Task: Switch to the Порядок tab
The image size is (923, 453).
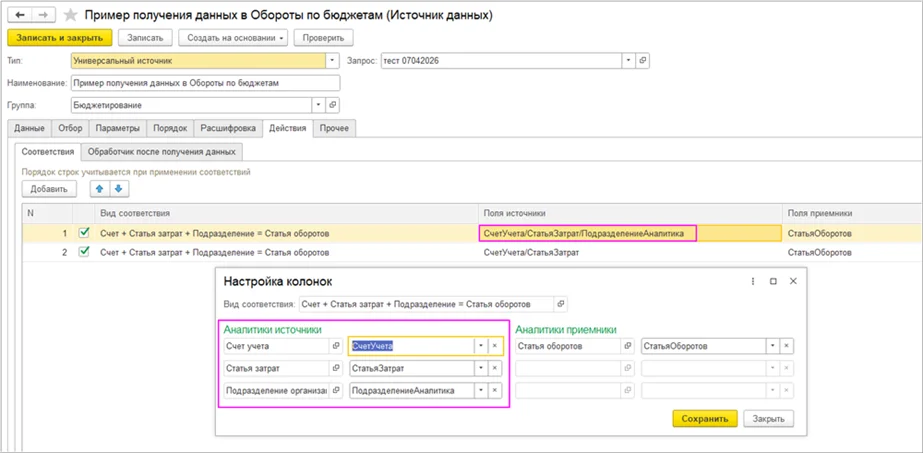Action: click(170, 128)
